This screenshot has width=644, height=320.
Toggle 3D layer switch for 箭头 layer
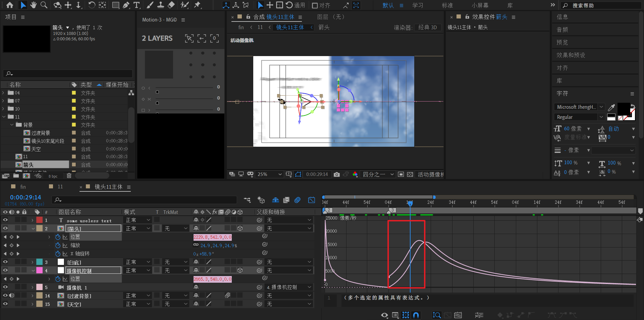point(240,228)
